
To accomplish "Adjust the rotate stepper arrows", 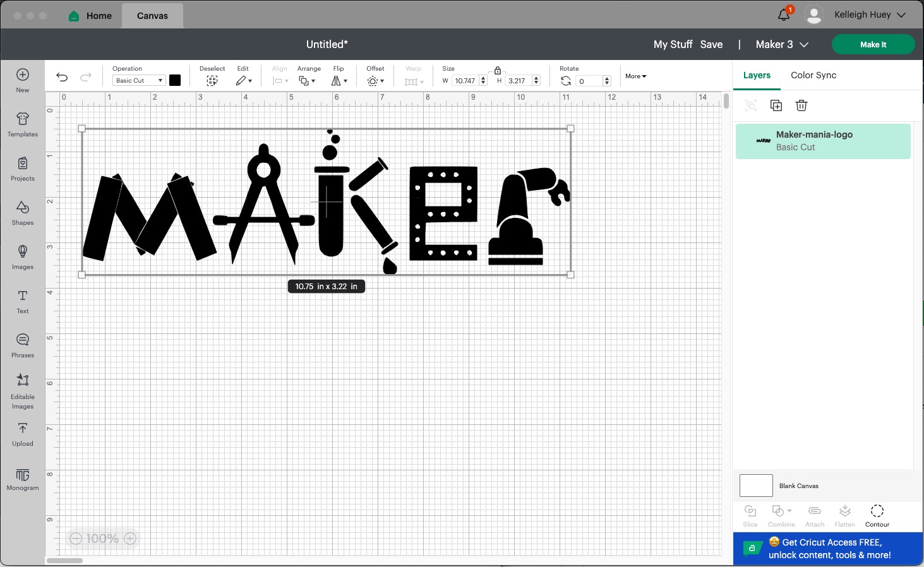I will point(607,81).
